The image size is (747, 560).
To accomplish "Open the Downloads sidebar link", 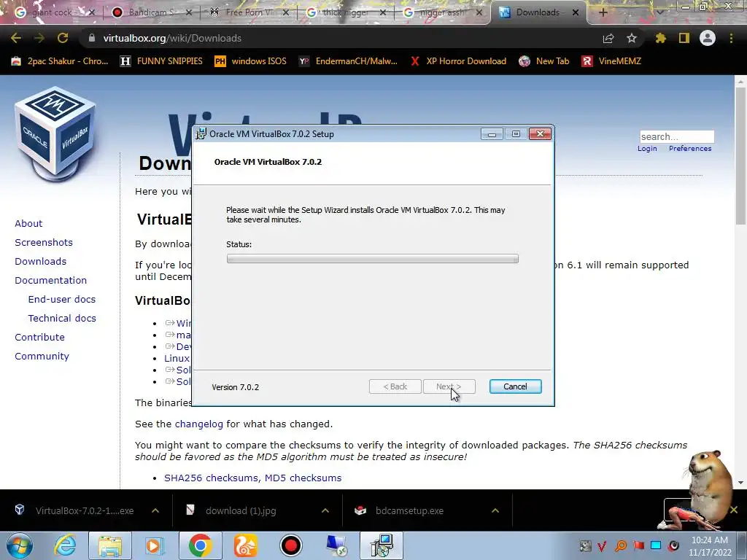I will click(x=41, y=262).
